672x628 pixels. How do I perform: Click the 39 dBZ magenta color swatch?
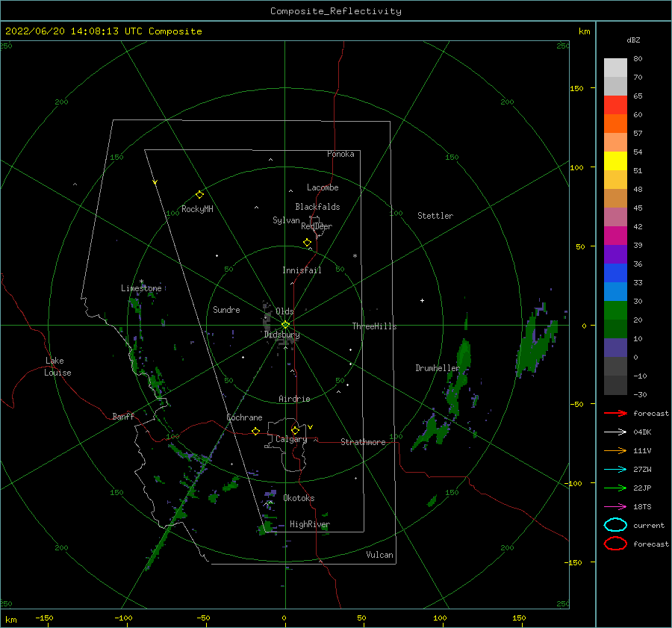coord(615,236)
